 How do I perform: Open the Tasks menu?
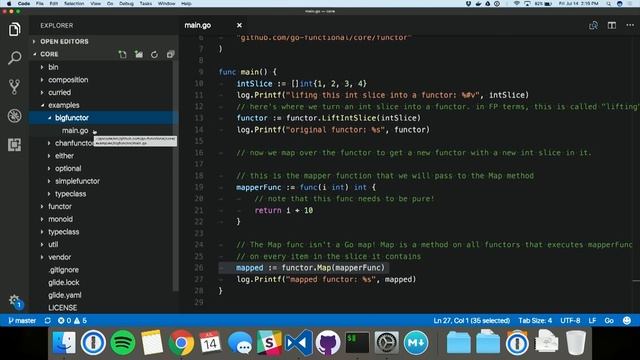click(x=146, y=3)
